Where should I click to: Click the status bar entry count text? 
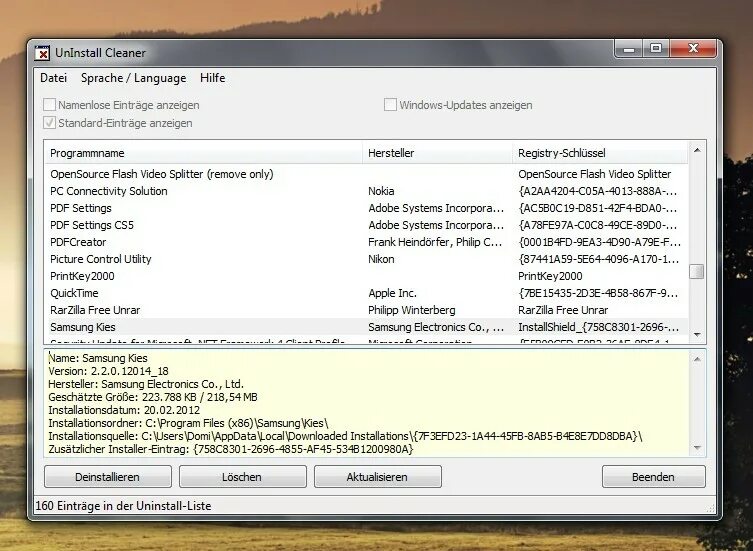click(x=123, y=506)
